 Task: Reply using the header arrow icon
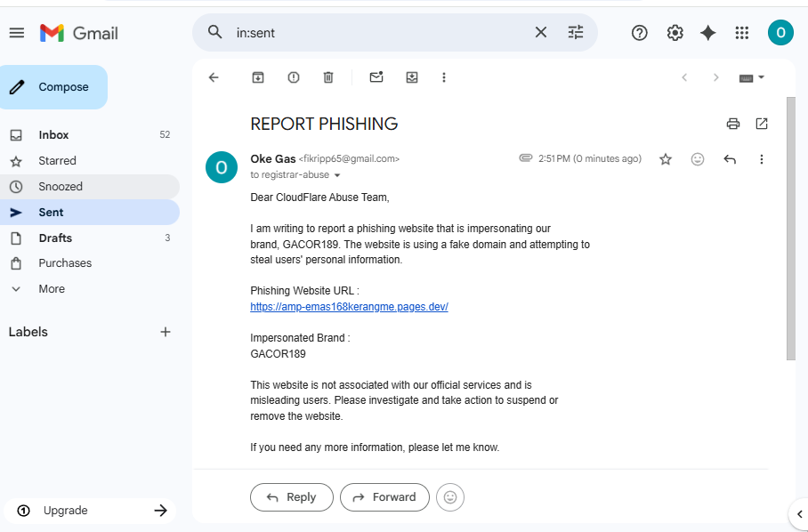(x=729, y=159)
